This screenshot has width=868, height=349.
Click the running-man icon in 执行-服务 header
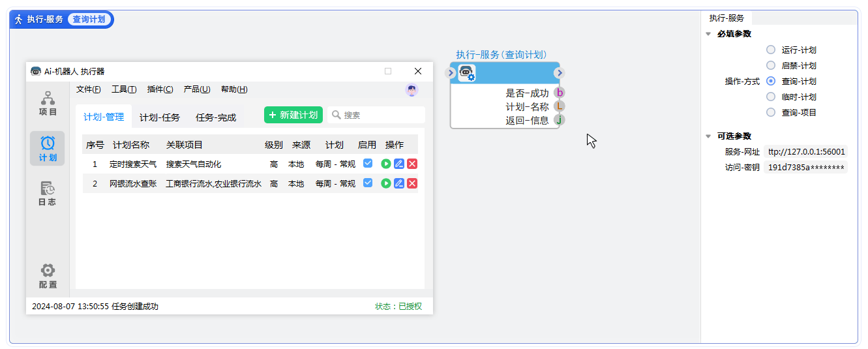tap(18, 19)
